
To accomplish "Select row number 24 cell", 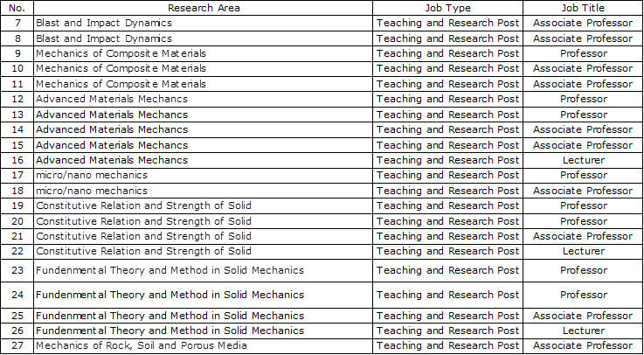I will coord(17,295).
